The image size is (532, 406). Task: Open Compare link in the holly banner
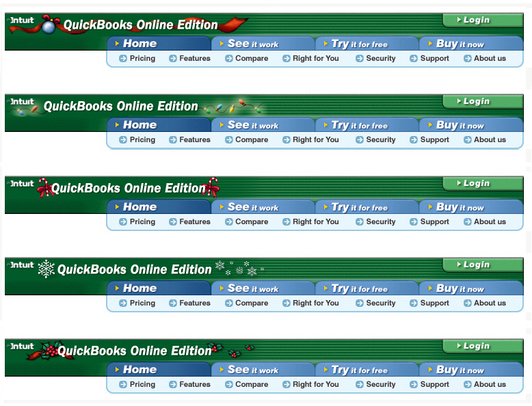point(252,385)
